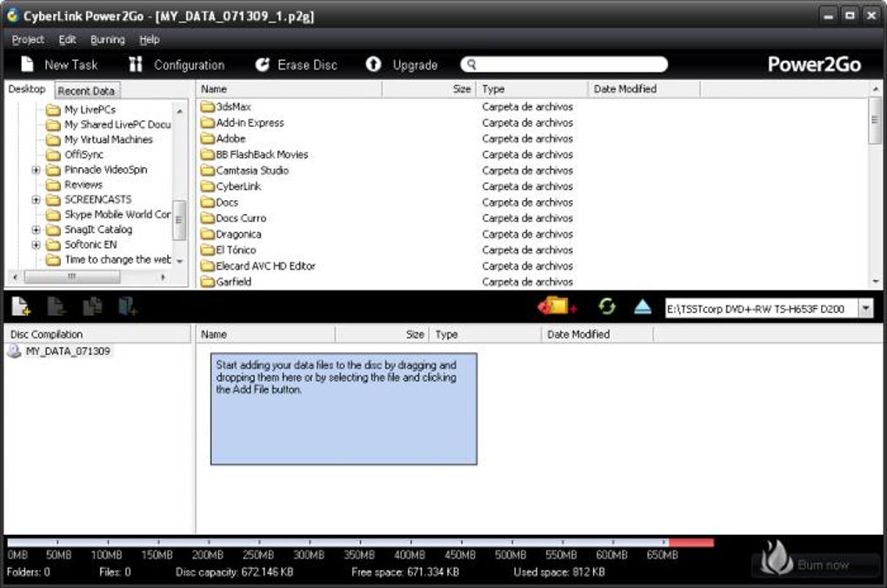
Task: Click the My LivePCs folder icon
Action: tap(53, 110)
